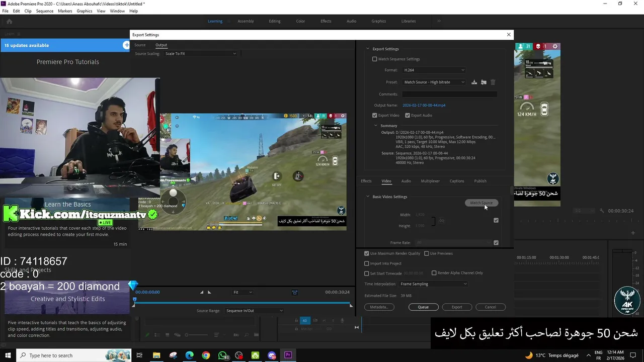The width and height of the screenshot is (644, 362).
Task: Open Microsoft Edge from the taskbar
Action: (x=189, y=355)
